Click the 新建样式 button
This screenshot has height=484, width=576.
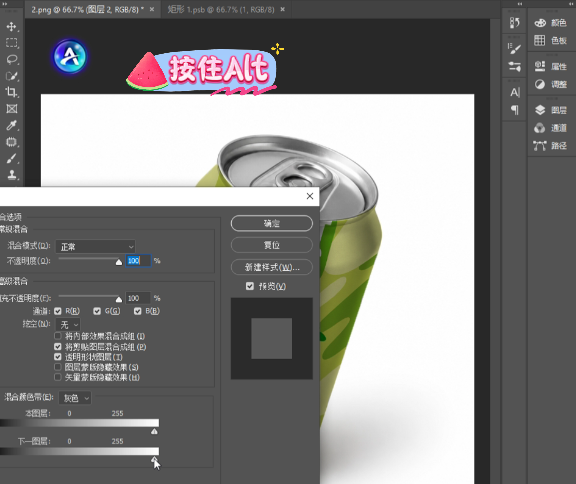[272, 267]
